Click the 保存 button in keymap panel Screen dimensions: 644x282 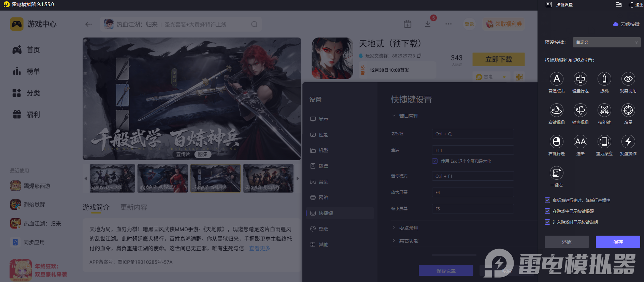(x=618, y=242)
